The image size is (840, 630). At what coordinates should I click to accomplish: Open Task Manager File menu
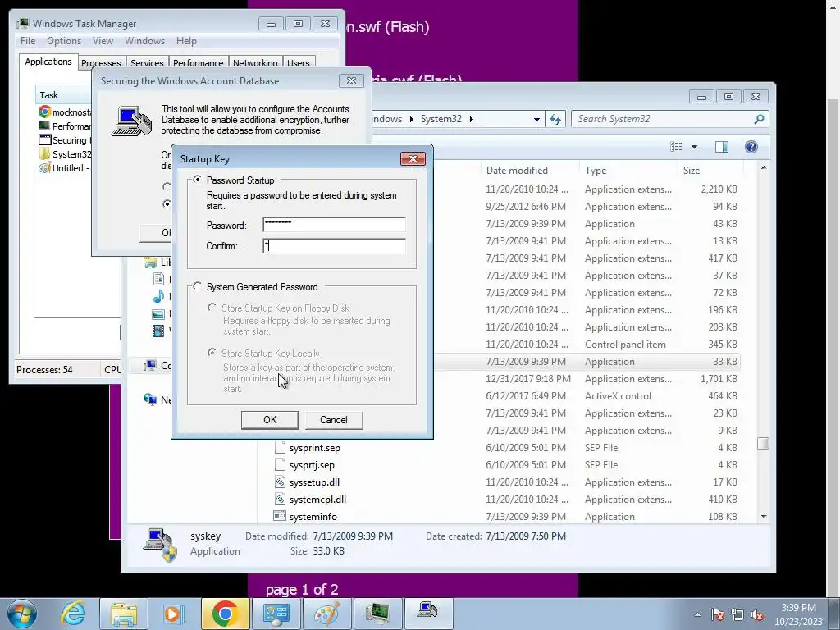click(28, 41)
